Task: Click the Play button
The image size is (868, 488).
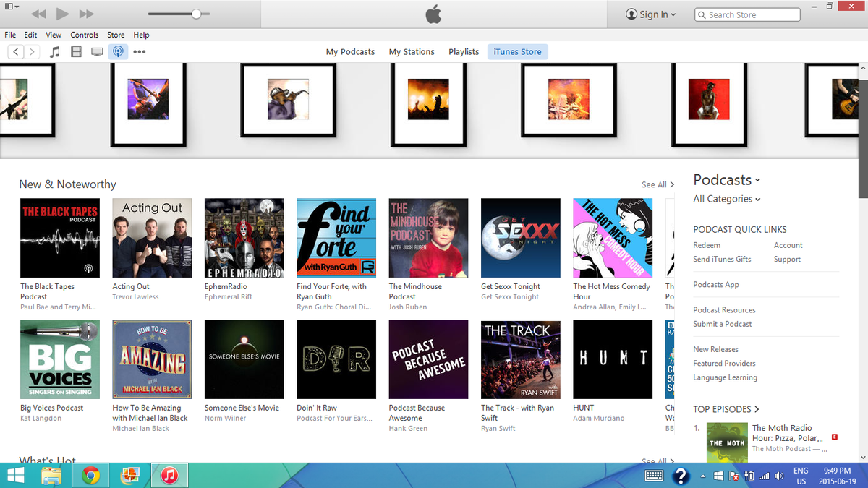Action: pos(62,14)
